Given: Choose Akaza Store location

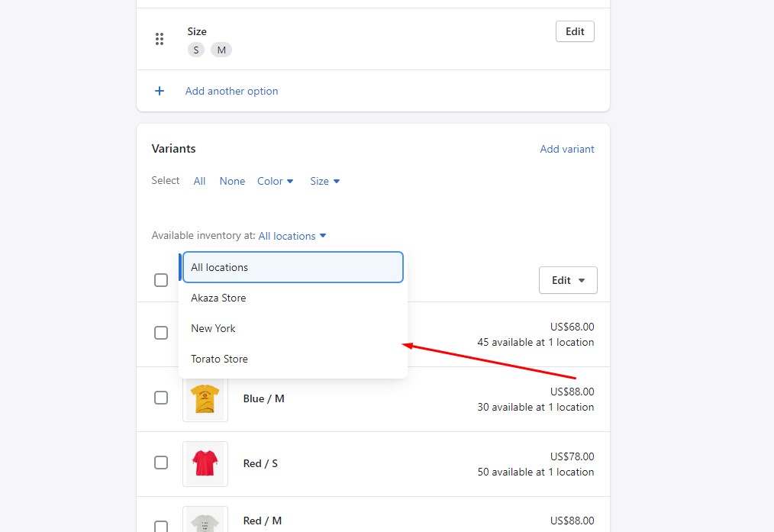Looking at the screenshot, I should coord(218,298).
